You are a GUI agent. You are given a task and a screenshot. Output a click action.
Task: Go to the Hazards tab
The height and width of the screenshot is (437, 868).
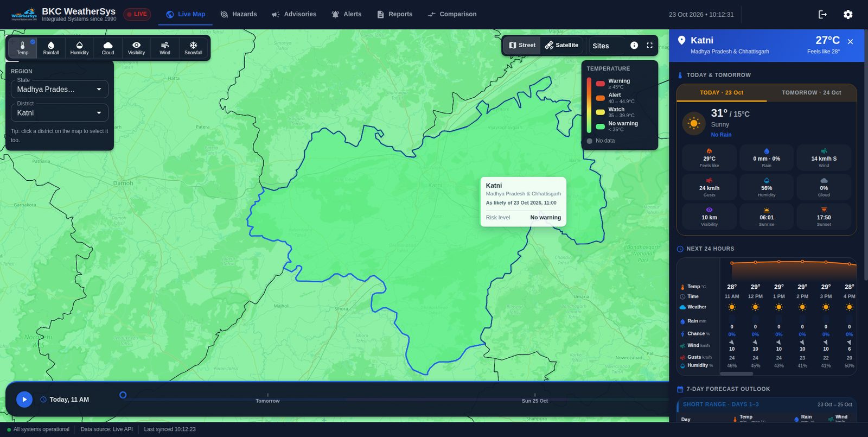pos(239,14)
